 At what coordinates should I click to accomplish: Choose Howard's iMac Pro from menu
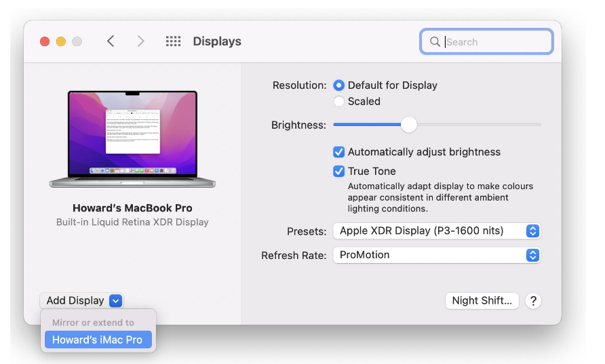pyautogui.click(x=98, y=340)
